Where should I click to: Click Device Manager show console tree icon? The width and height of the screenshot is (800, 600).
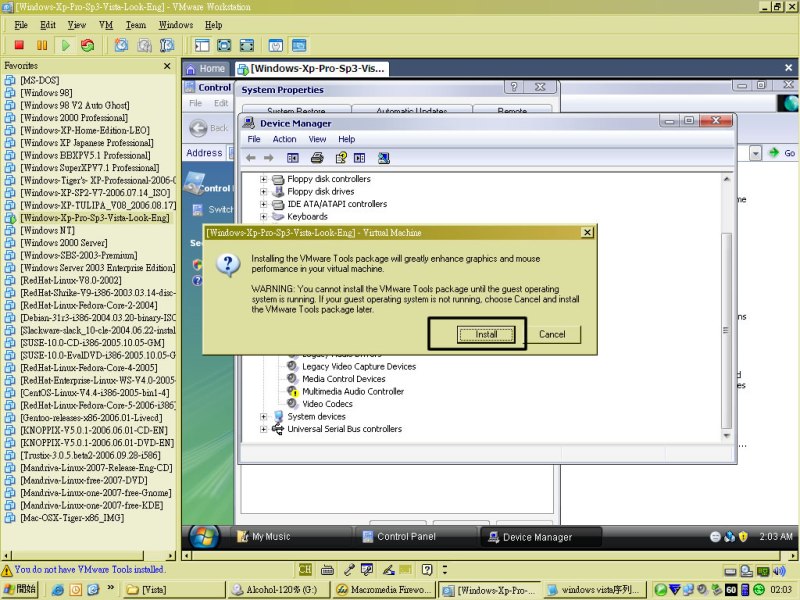292,158
